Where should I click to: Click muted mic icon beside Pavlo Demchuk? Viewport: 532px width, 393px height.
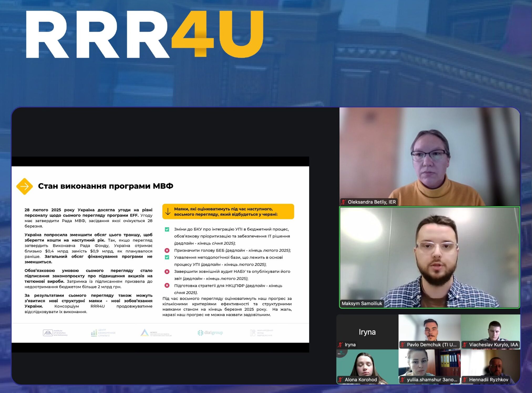click(x=402, y=345)
